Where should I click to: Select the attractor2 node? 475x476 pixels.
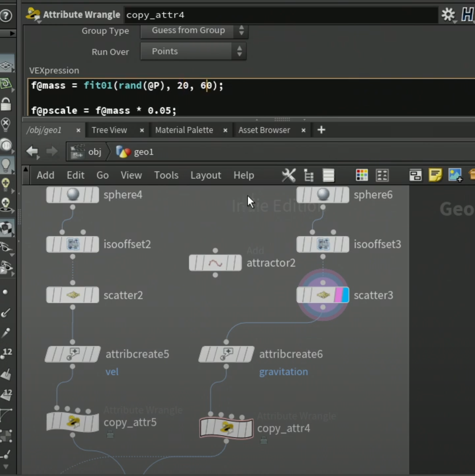tap(215, 263)
